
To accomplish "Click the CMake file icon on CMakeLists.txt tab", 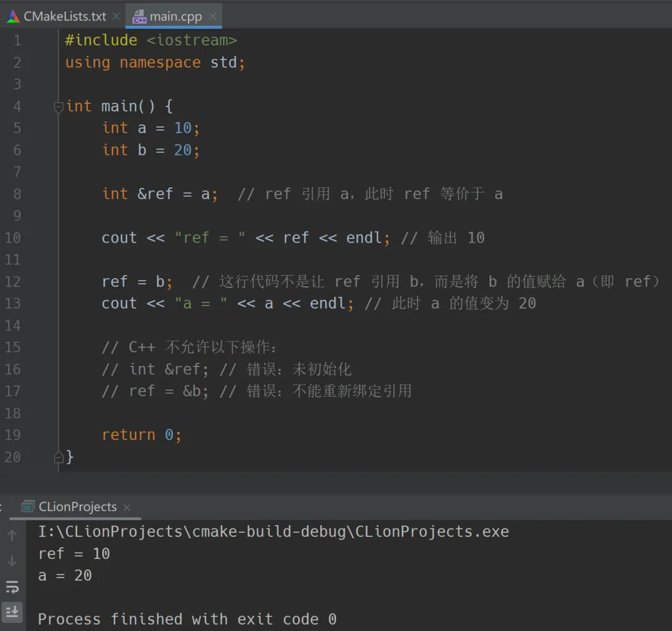I will click(x=13, y=16).
